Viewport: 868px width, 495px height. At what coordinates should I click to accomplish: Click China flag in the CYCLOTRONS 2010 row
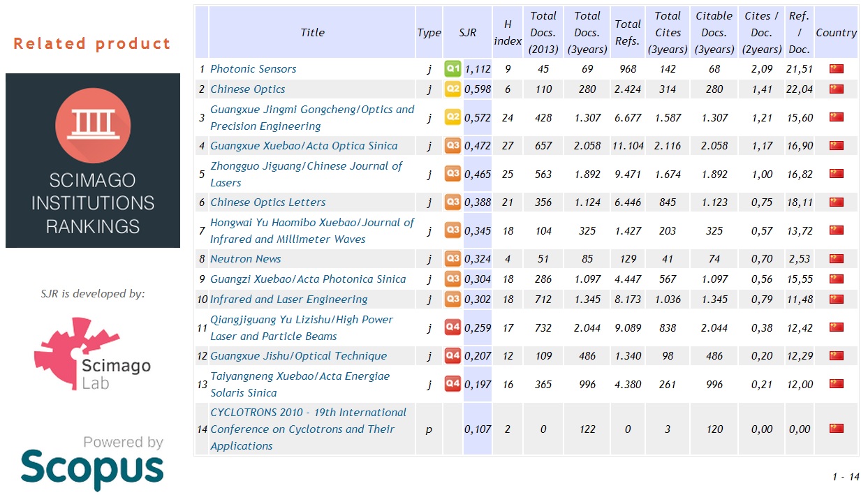tap(836, 429)
